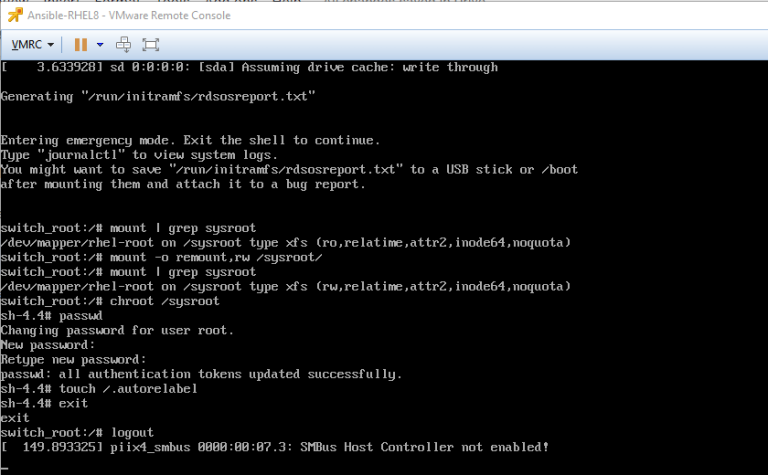Image resolution: width=768 pixels, height=475 pixels.
Task: Open the VMRC menu
Action: (32, 44)
